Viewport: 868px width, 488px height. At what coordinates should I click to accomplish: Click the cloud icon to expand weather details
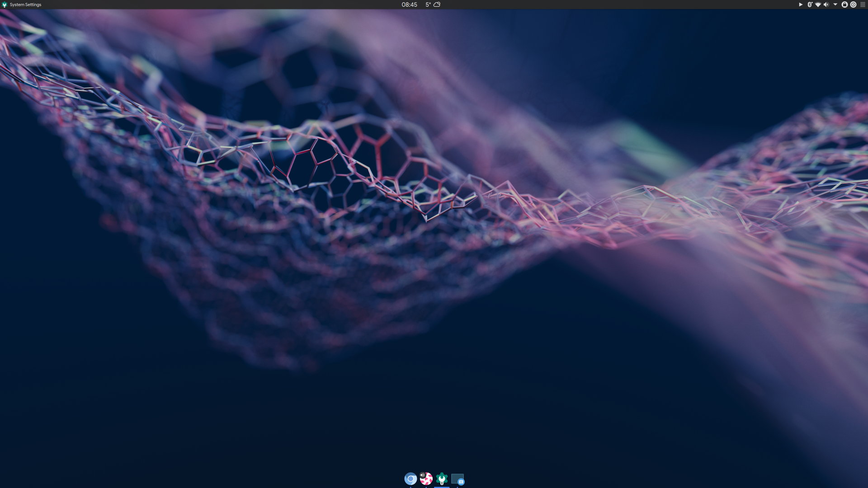click(436, 5)
